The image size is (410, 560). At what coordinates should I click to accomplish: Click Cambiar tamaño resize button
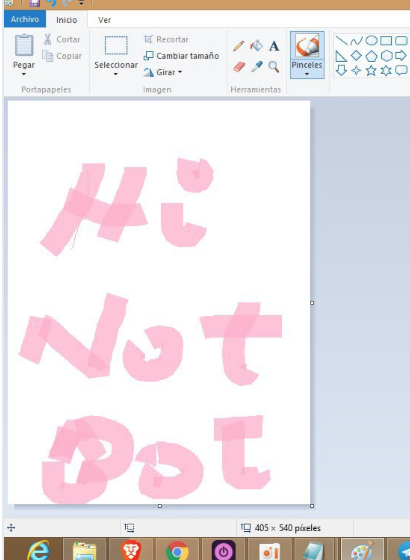tap(181, 56)
